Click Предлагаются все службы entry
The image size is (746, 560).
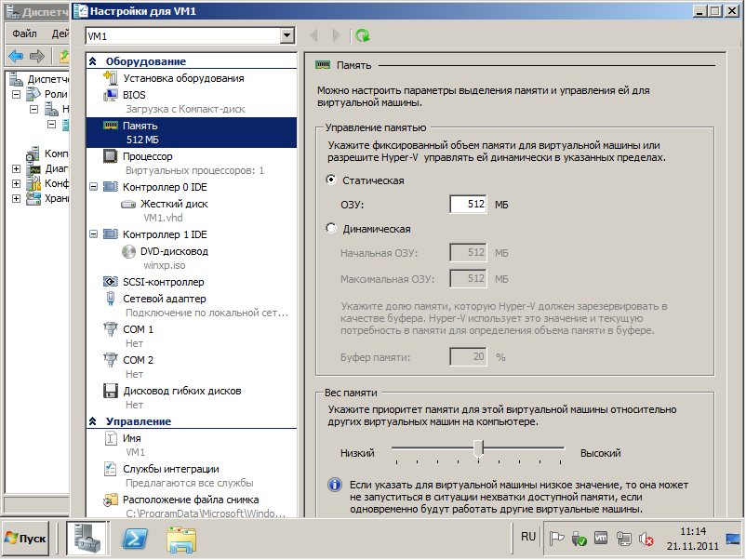[x=190, y=483]
